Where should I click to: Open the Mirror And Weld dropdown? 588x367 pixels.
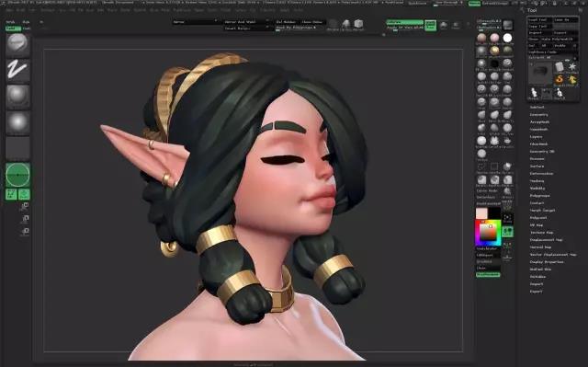tap(246, 22)
